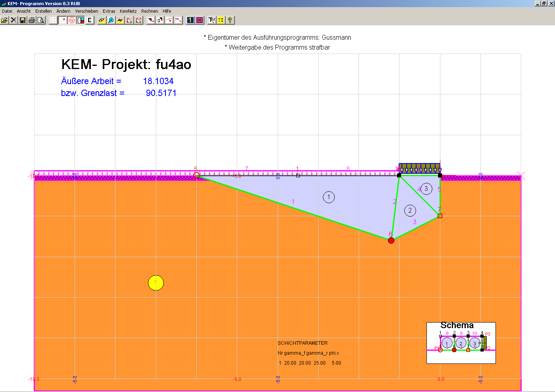Click the E toolbar button
The width and height of the screenshot is (555, 392).
90,20
